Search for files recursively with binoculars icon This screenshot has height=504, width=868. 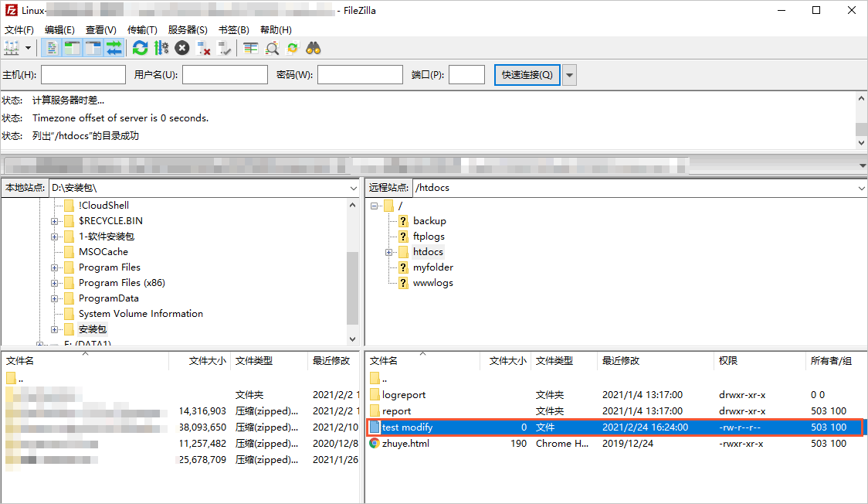tap(314, 48)
